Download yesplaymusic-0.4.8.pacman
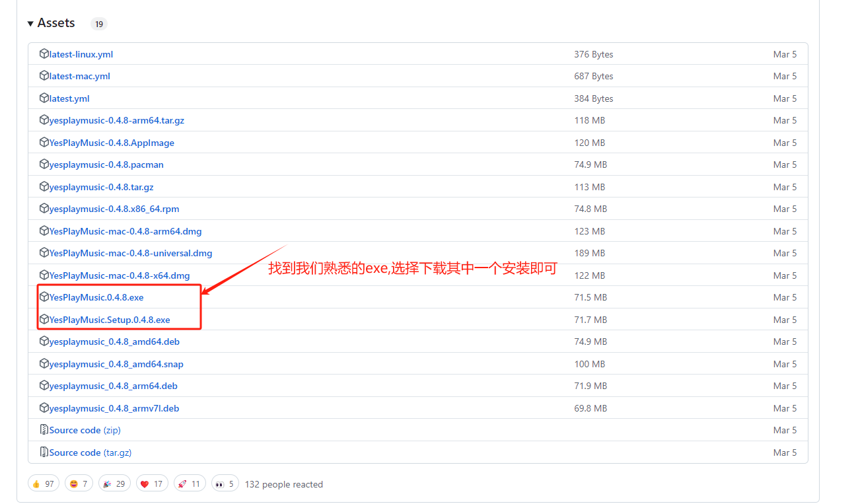Viewport: 858px width, 504px height. coord(106,164)
